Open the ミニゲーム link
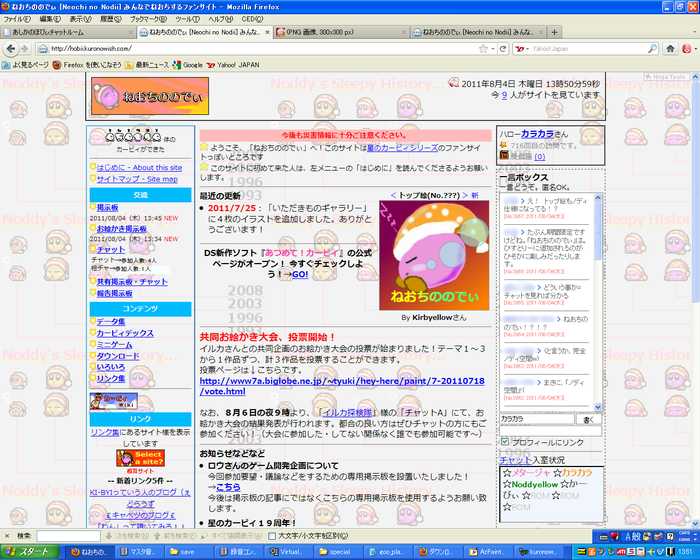This screenshot has height=560, width=700. point(115,345)
